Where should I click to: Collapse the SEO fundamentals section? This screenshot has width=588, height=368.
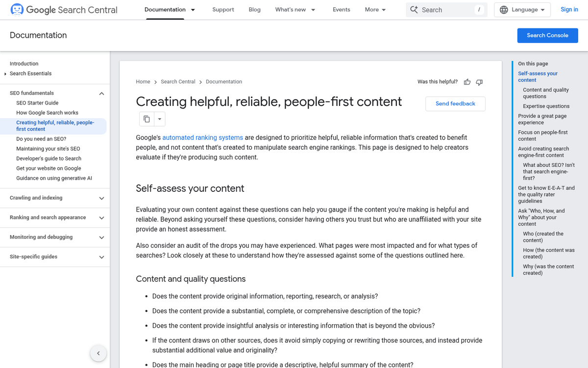(x=101, y=93)
